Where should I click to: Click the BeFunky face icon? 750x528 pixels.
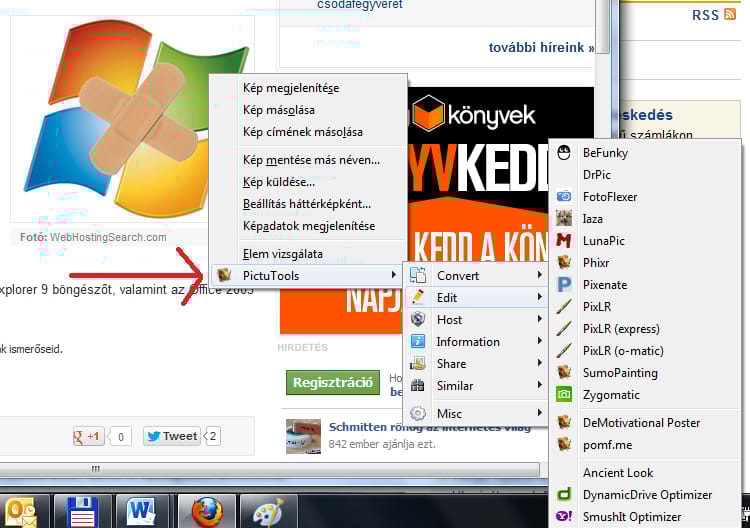[x=564, y=153]
